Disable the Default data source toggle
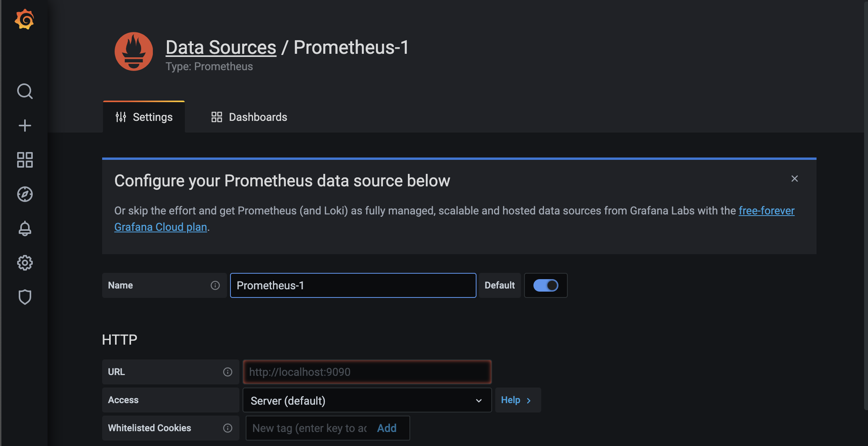The image size is (868, 446). point(546,285)
